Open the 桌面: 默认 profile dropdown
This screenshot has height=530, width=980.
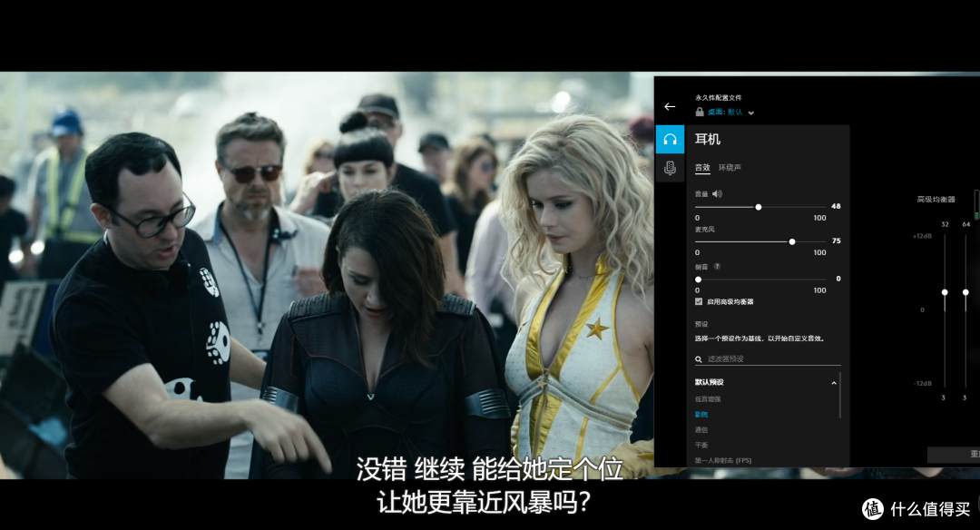pos(730,113)
